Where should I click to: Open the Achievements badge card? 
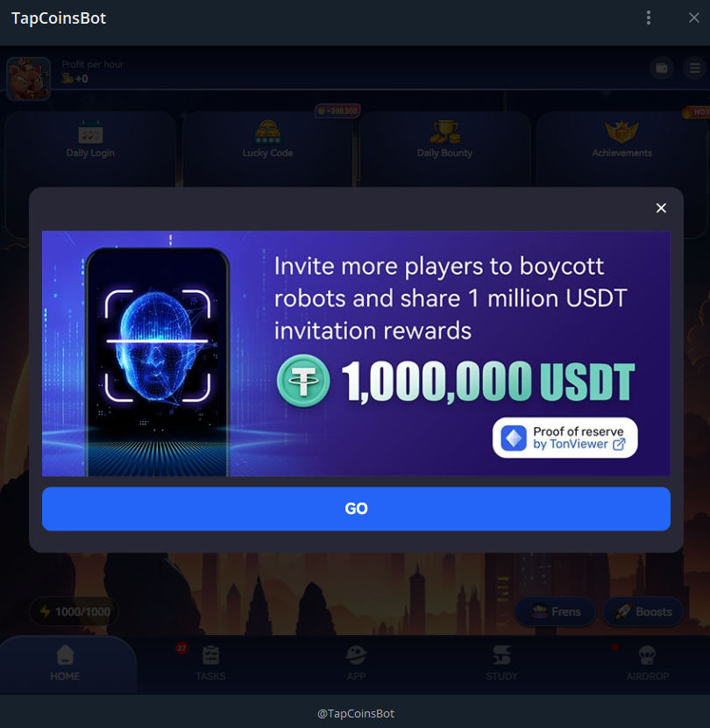click(x=621, y=148)
